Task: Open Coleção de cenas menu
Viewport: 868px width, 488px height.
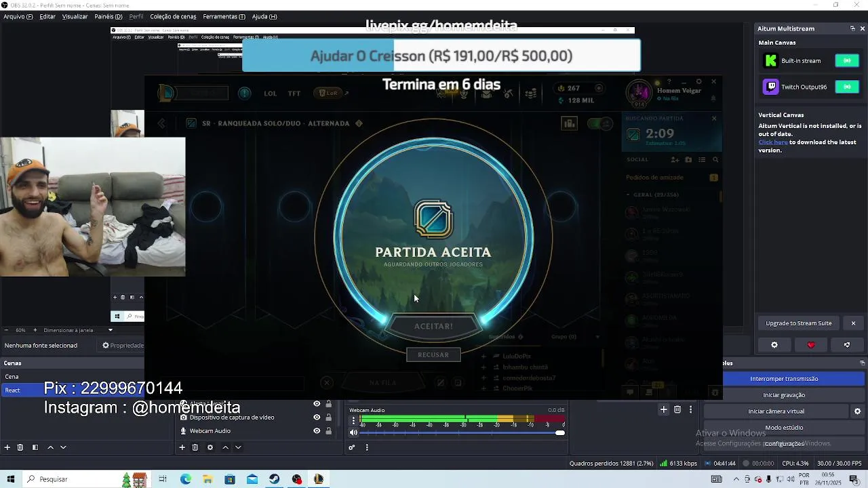Action: pos(173,16)
